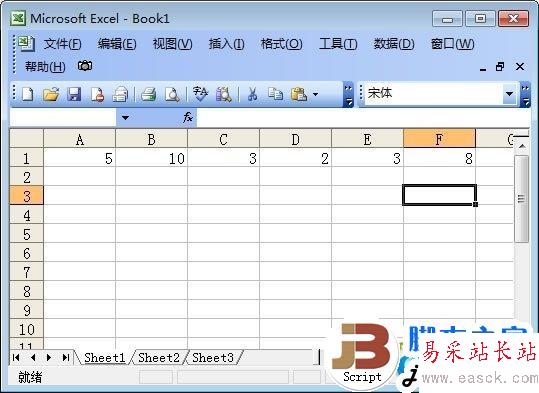Restore the workbook window inside Excel

500,66
